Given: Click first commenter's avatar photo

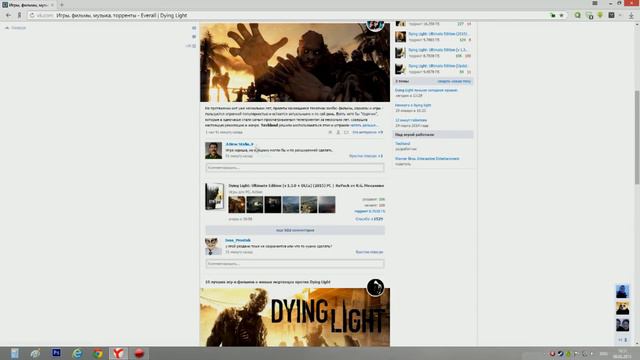Looking at the screenshot, I should tap(213, 150).
